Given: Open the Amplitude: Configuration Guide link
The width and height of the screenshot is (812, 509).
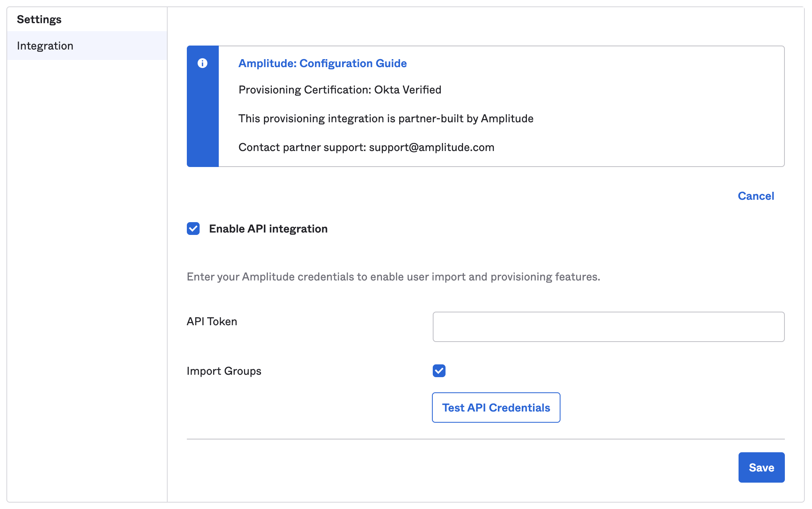Looking at the screenshot, I should point(322,63).
